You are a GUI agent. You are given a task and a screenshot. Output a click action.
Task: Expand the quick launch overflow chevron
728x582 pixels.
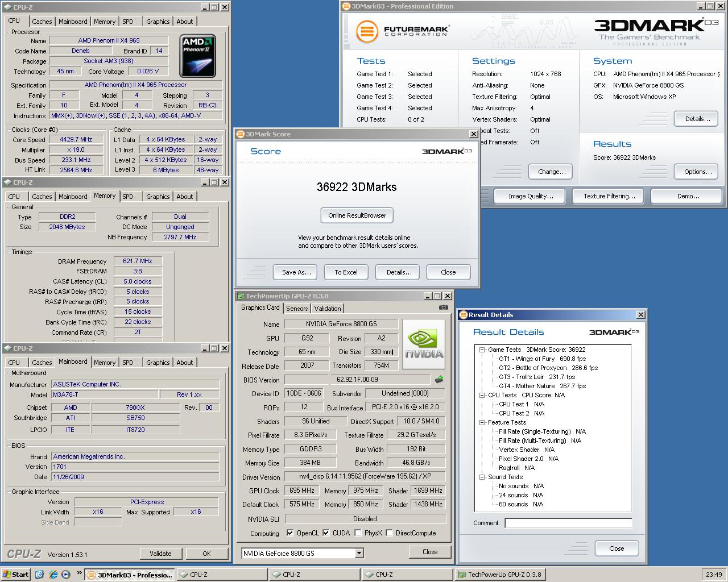pos(79,573)
